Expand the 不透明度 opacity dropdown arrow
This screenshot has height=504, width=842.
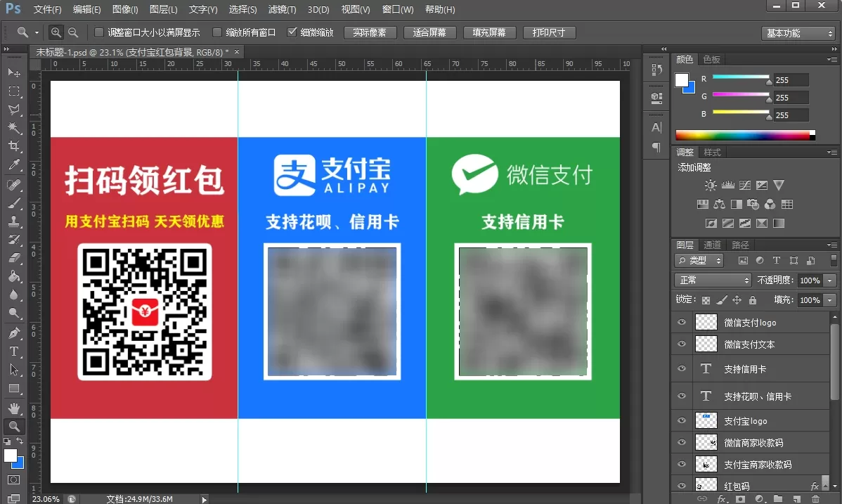830,280
